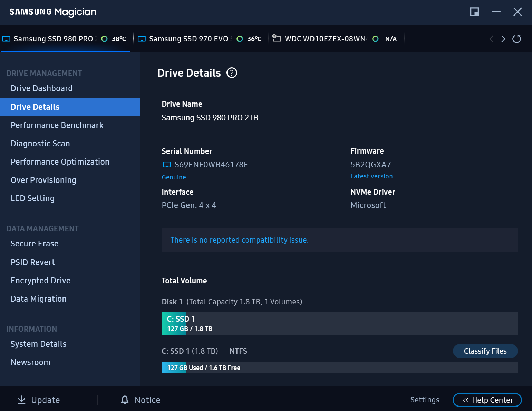Click the mini-mode window icon in title bar
Viewport: 532px width, 411px height.
click(x=474, y=12)
